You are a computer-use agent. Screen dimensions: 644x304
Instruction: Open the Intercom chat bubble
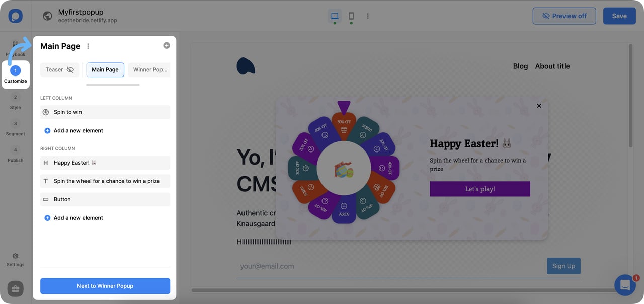tap(624, 285)
